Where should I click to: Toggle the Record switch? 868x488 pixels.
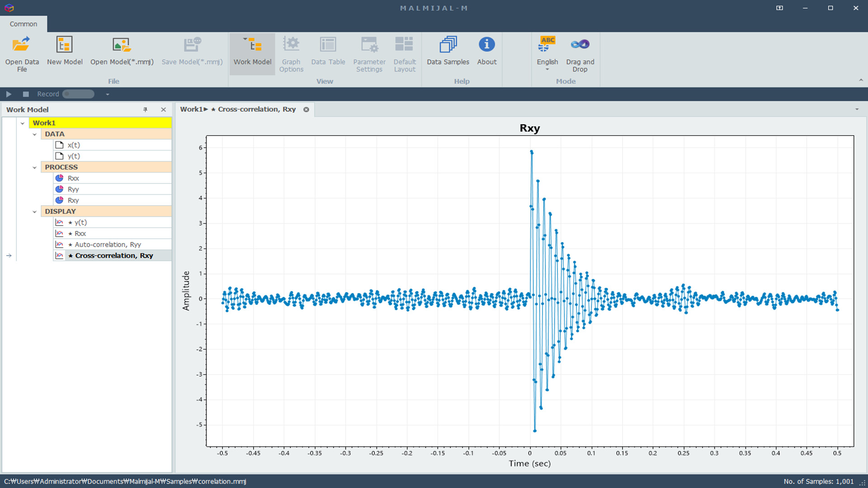pos(78,94)
